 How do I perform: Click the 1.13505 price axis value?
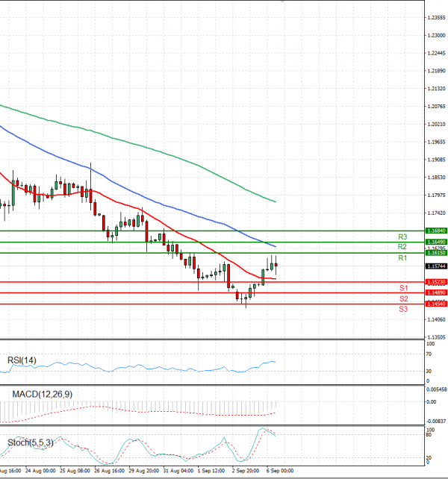click(x=436, y=337)
